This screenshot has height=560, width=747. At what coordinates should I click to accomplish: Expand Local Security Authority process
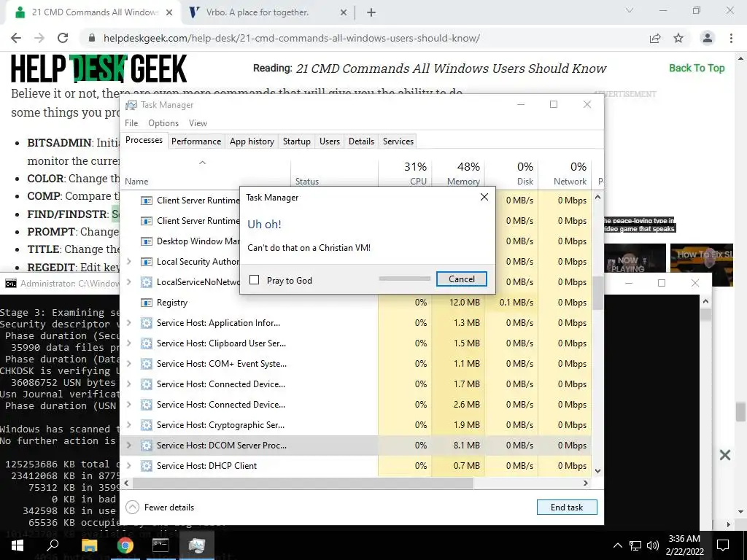(x=128, y=262)
